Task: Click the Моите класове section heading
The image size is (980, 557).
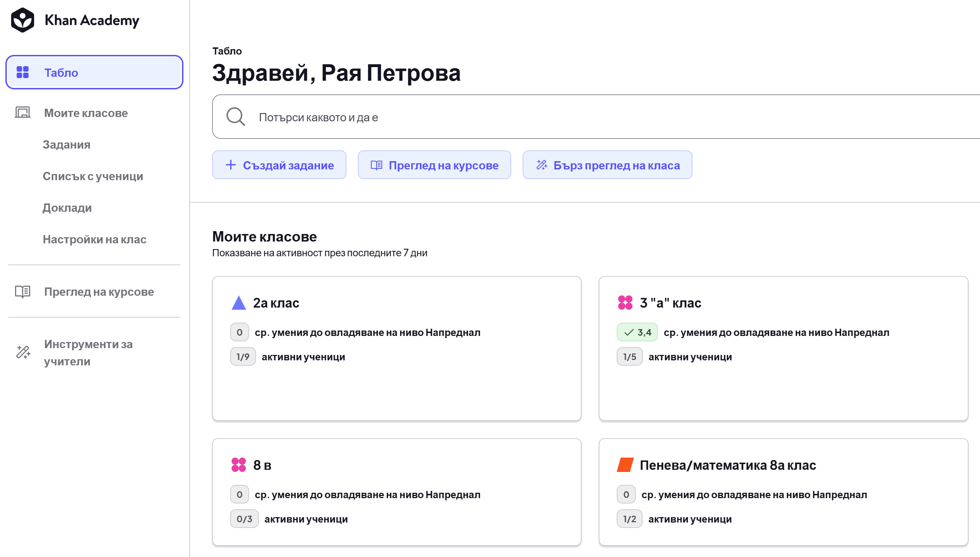Action: (265, 237)
